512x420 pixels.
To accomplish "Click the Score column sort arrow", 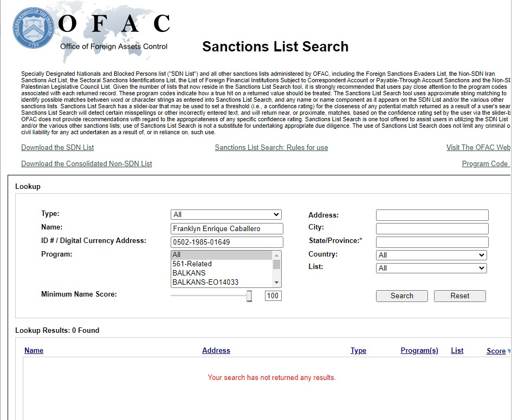I will click(509, 351).
